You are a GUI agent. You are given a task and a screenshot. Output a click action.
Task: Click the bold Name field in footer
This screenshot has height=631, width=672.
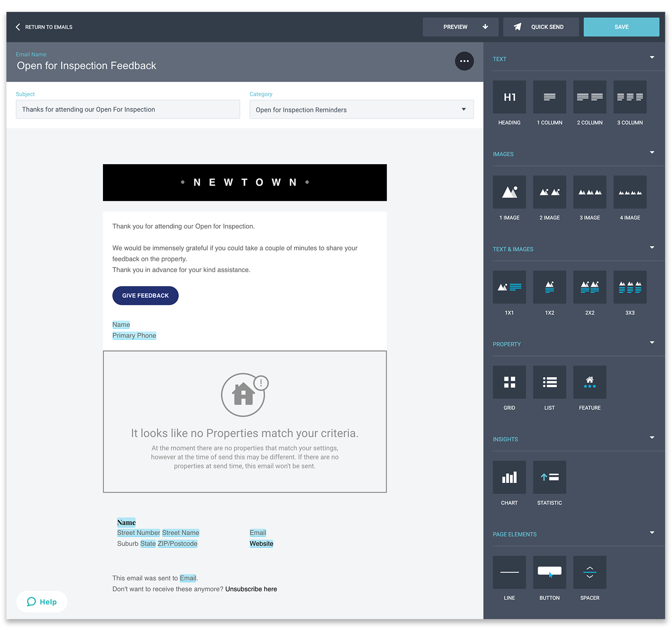126,523
